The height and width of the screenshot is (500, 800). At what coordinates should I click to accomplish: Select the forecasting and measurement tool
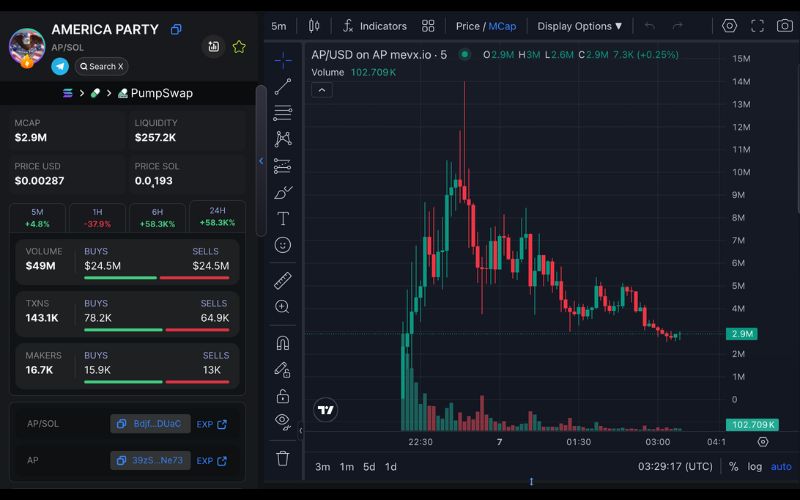pos(283,166)
